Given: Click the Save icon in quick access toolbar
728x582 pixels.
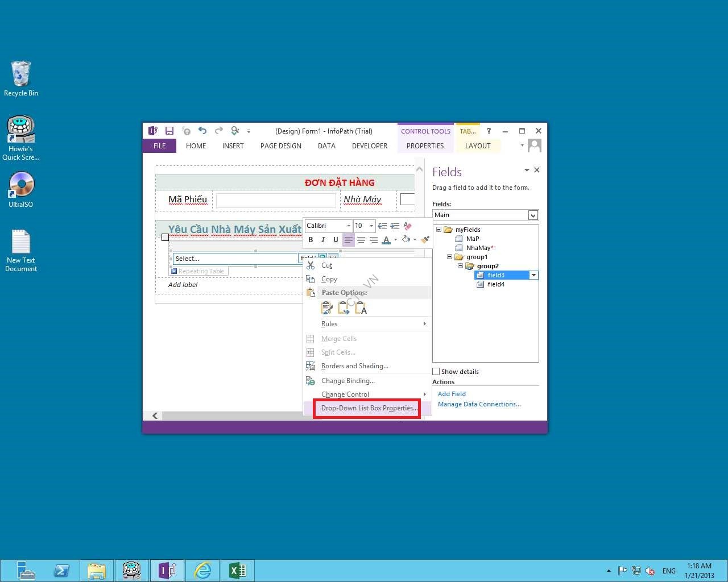Looking at the screenshot, I should click(169, 131).
